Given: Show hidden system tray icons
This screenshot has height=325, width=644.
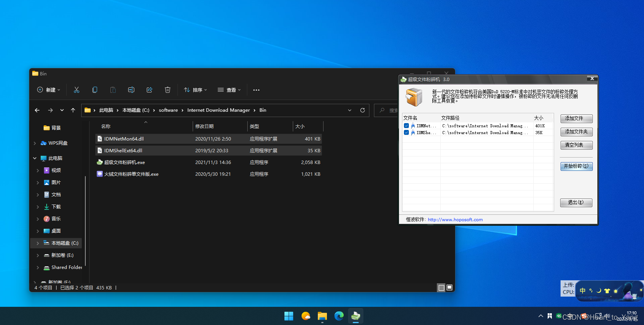Looking at the screenshot, I should point(540,316).
